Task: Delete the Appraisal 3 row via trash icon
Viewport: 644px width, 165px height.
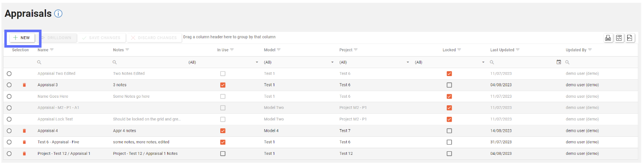Action: point(24,85)
